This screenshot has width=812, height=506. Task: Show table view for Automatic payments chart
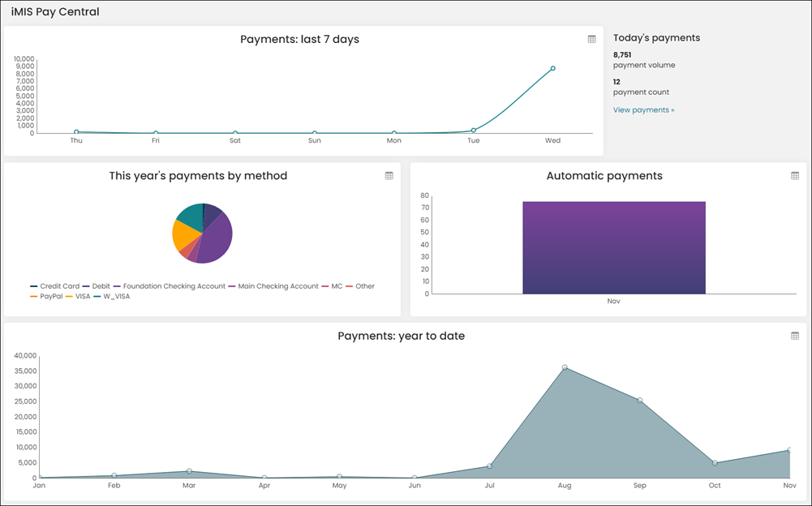point(795,176)
